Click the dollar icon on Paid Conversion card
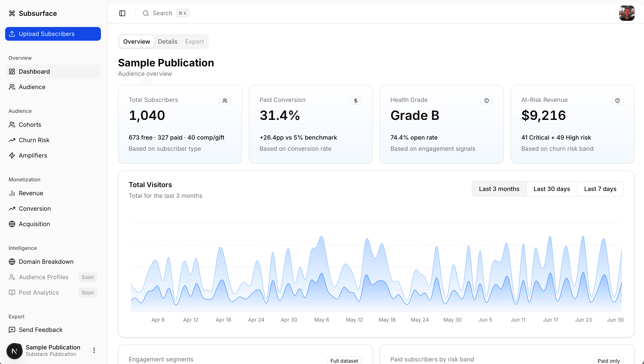The width and height of the screenshot is (644, 364). click(x=356, y=101)
